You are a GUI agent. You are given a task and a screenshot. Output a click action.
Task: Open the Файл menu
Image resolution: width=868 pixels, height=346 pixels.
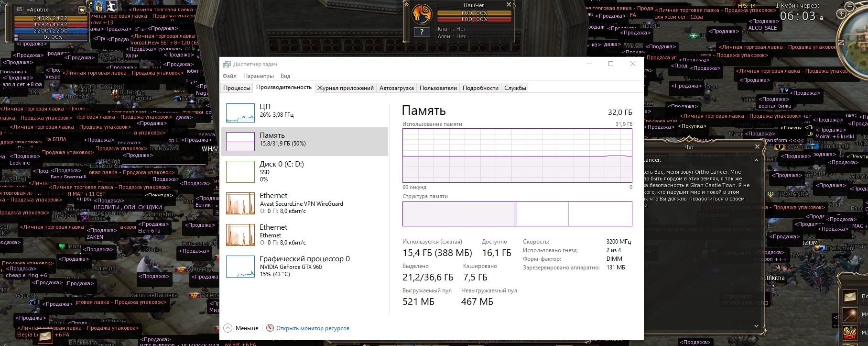click(x=229, y=76)
